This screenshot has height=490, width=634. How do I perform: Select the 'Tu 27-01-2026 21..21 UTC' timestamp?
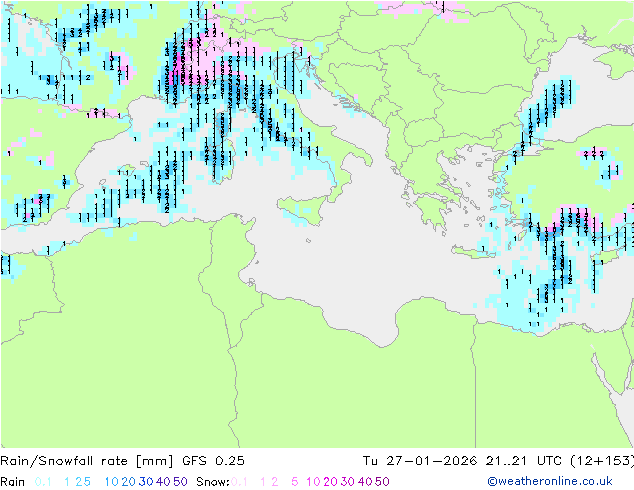coord(465,461)
